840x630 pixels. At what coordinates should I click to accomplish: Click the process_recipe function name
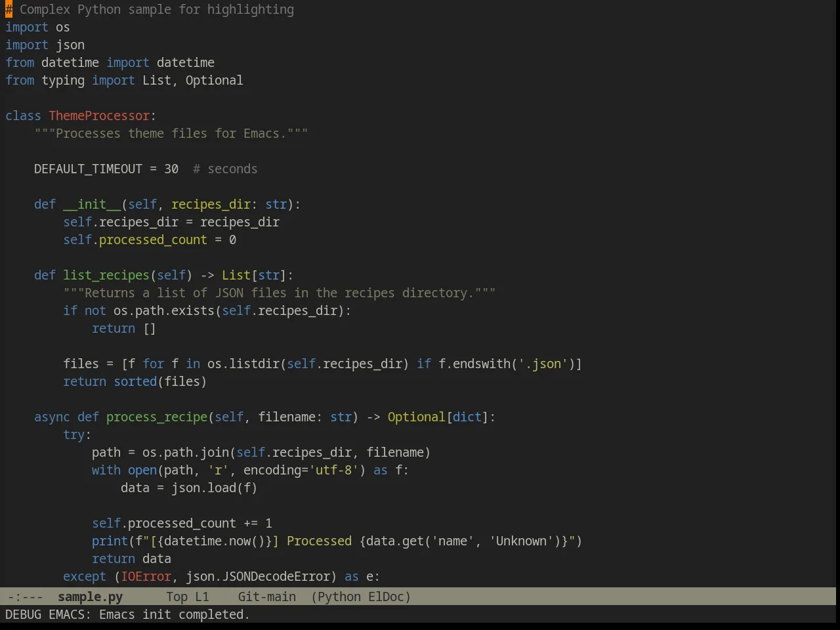157,417
